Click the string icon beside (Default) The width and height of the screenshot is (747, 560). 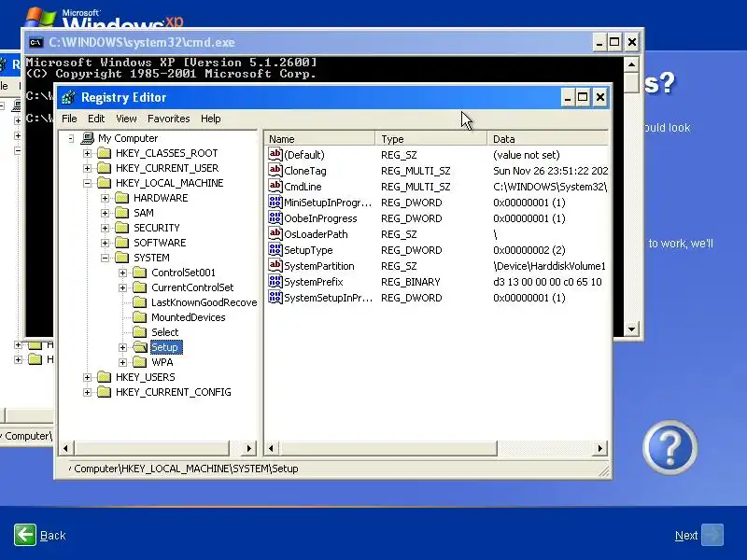tap(275, 154)
